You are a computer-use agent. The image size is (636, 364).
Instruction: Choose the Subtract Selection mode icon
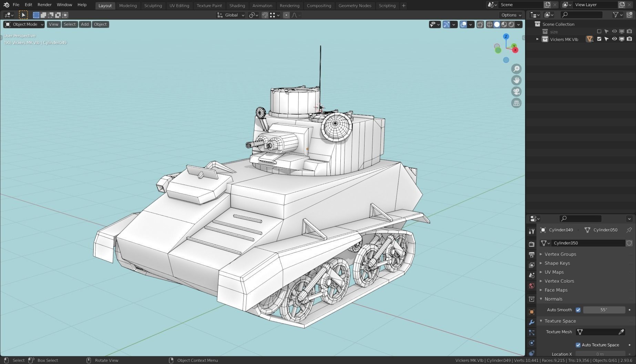click(51, 15)
